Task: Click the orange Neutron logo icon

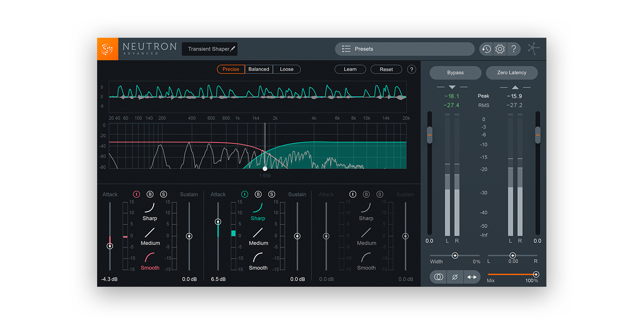Action: [108, 49]
